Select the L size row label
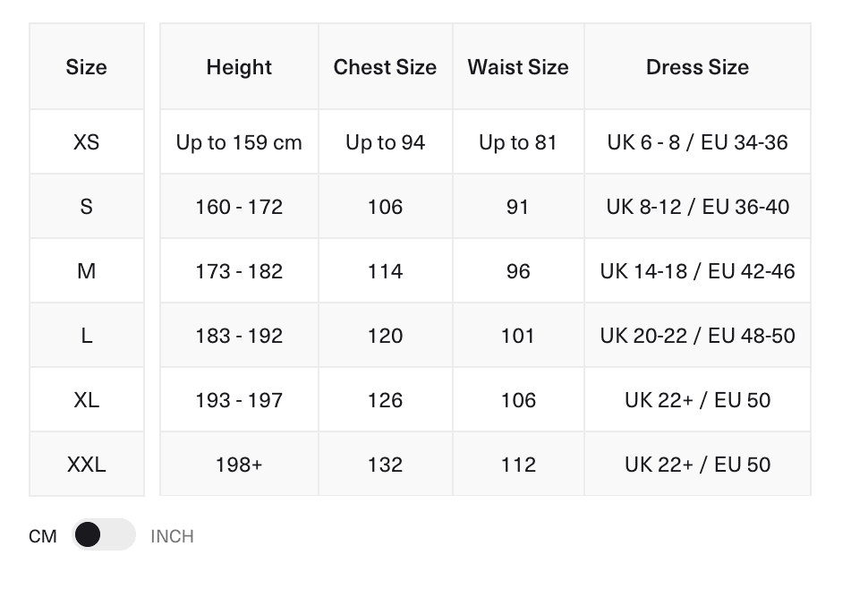 [86, 336]
